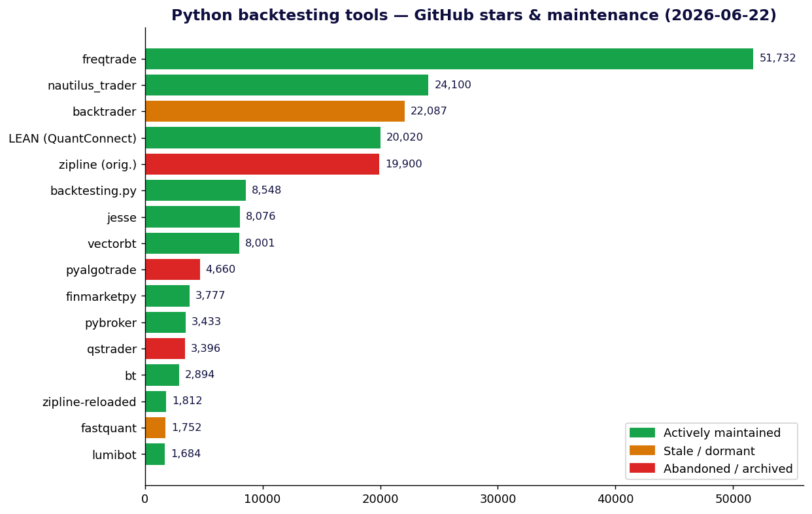Click the 'pyalgotrade' axis label

click(101, 270)
